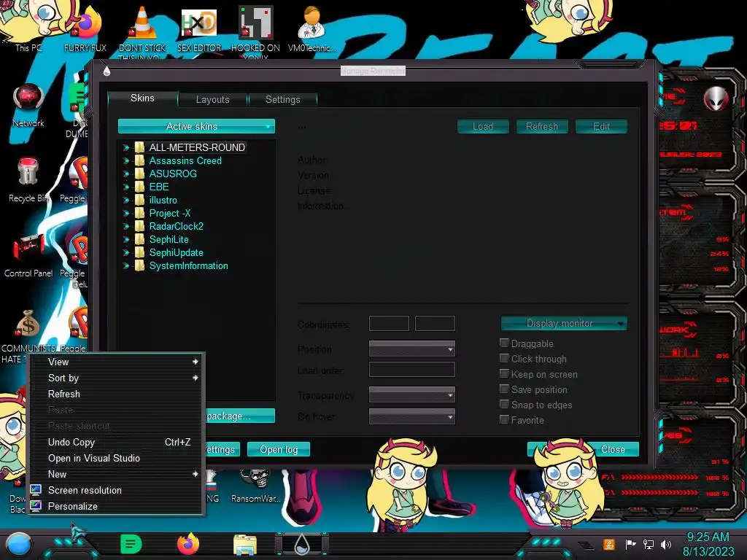Toggle the Favorite checkbox
Viewport: 747px width, 560px height.
504,419
